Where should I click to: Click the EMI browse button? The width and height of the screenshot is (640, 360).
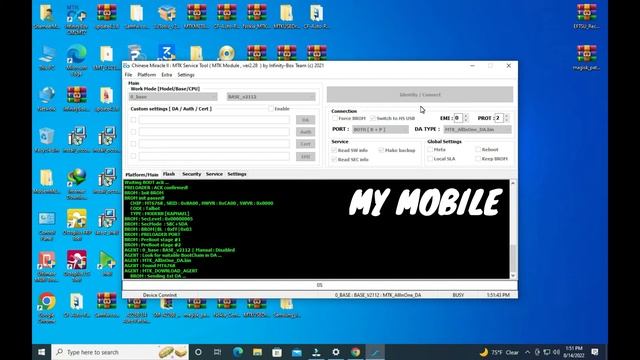(x=305, y=156)
